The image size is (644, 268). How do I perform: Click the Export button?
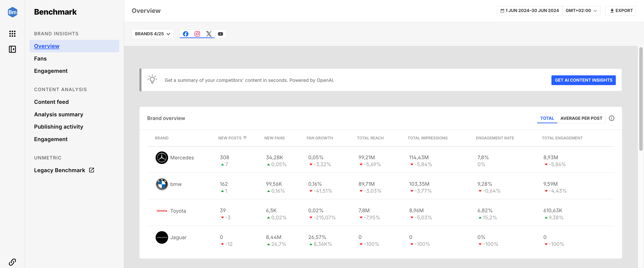[621, 11]
